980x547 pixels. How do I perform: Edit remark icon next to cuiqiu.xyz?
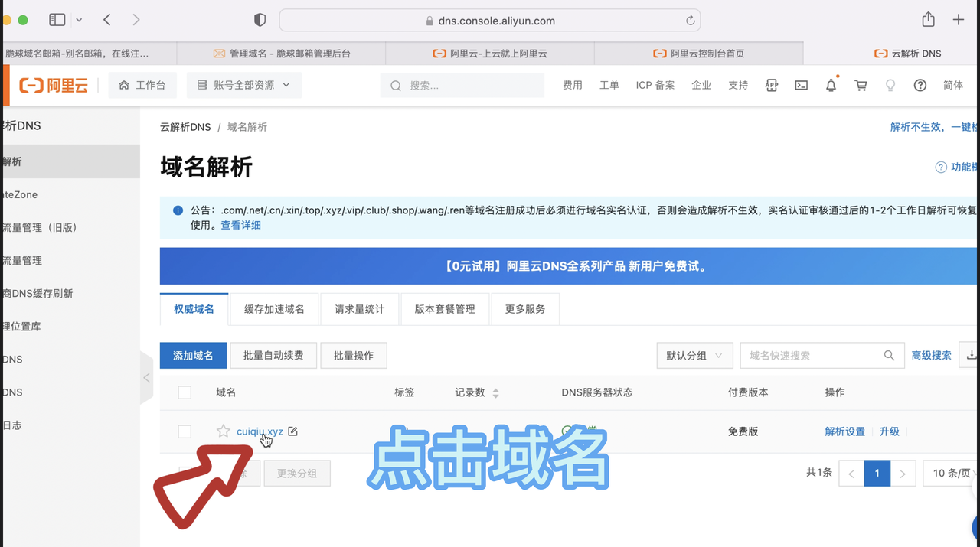click(292, 431)
